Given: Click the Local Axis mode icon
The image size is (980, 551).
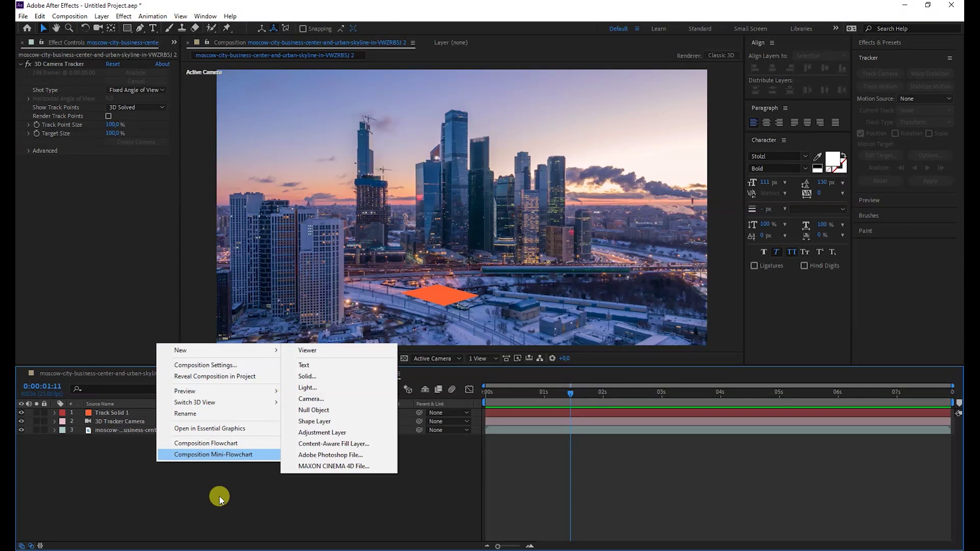Looking at the screenshot, I should point(261,29).
